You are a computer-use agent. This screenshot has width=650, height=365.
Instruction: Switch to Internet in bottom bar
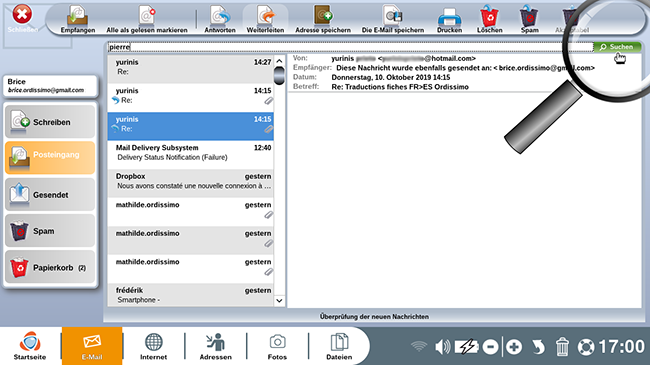[153, 346]
